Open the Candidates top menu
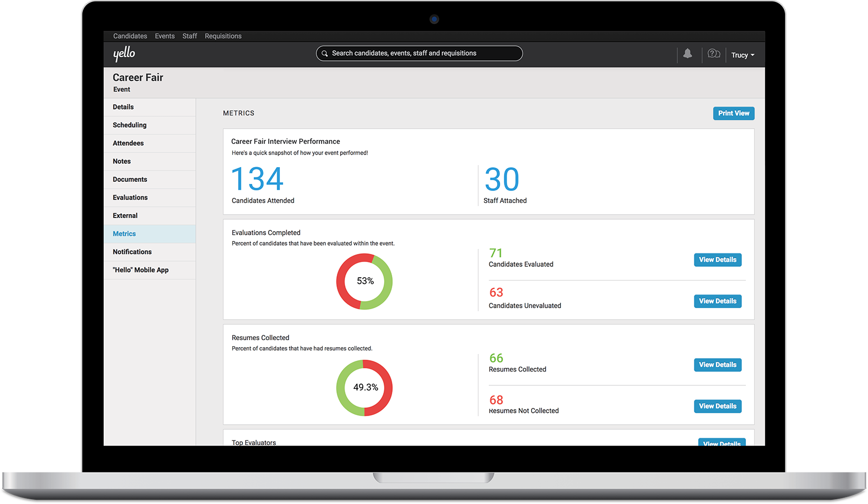Screen dimensions: 868x504 pyautogui.click(x=130, y=36)
